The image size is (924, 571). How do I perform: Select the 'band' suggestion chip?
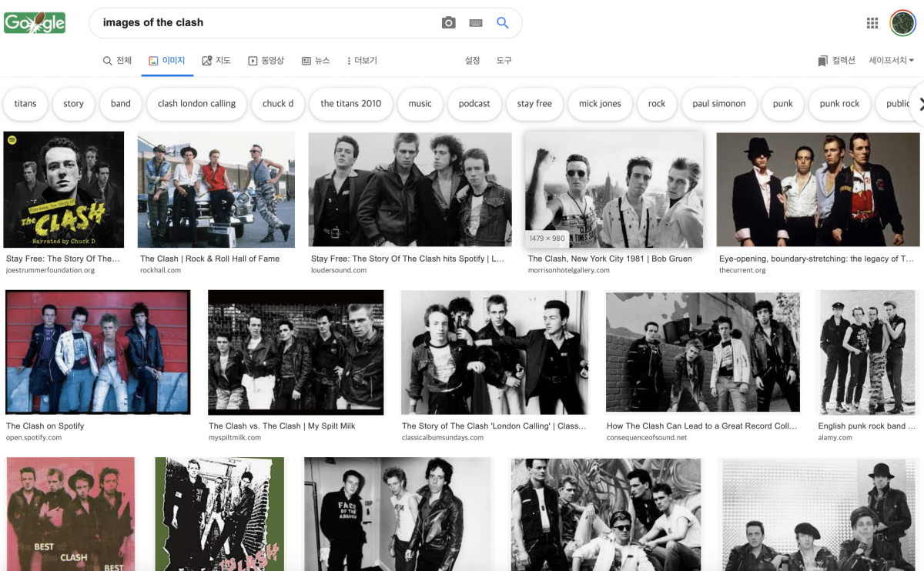pyautogui.click(x=121, y=104)
